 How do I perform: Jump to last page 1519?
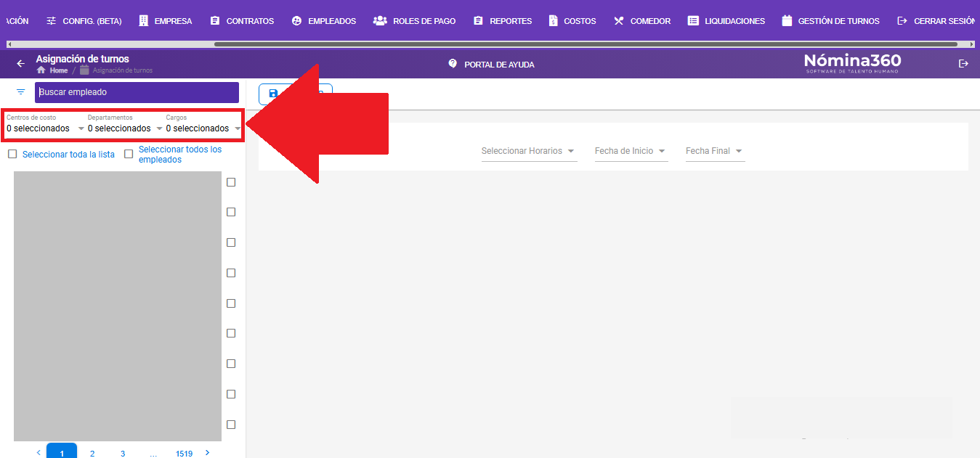coord(184,452)
